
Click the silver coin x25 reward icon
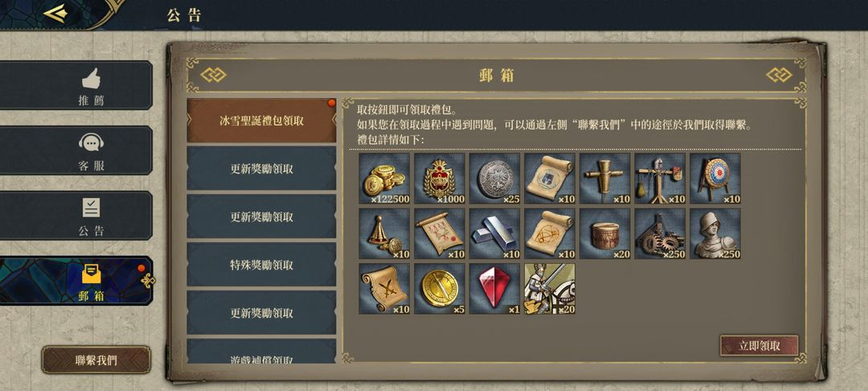494,179
